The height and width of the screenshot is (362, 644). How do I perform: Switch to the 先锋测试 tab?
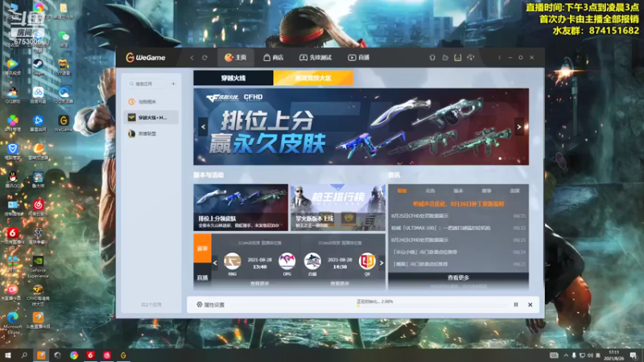coord(316,58)
